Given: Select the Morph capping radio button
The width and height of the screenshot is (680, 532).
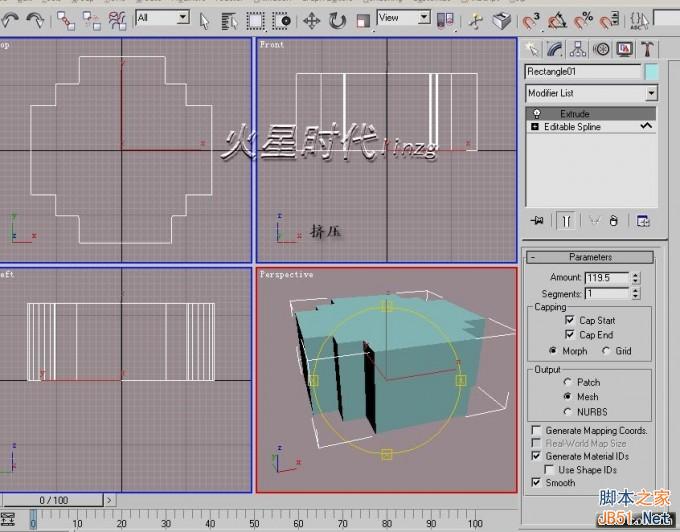Looking at the screenshot, I should tap(552, 350).
